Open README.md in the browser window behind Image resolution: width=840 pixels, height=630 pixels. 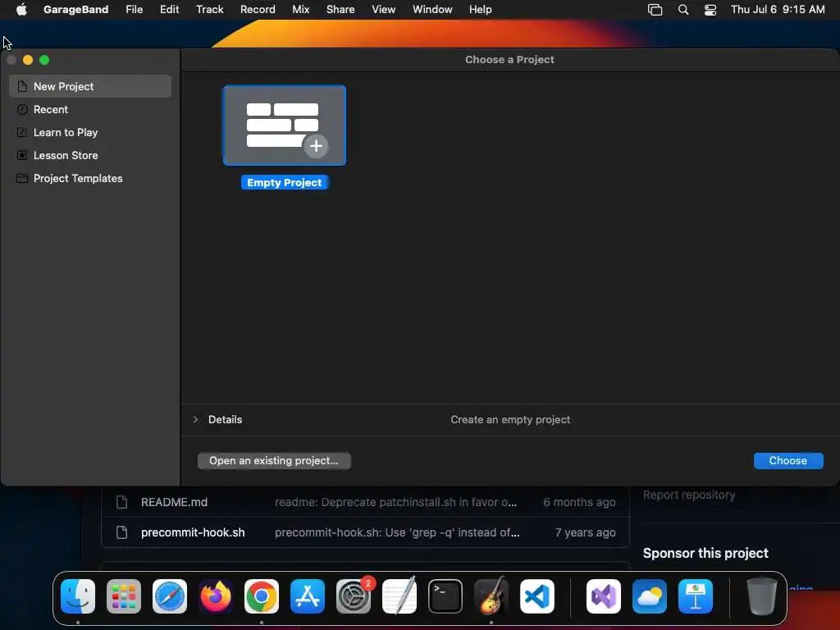174,502
